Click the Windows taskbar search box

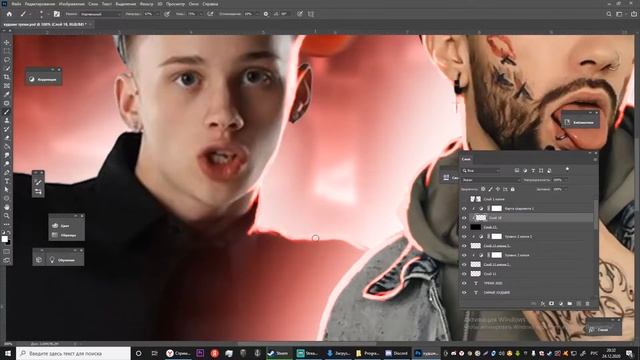[x=73, y=353]
